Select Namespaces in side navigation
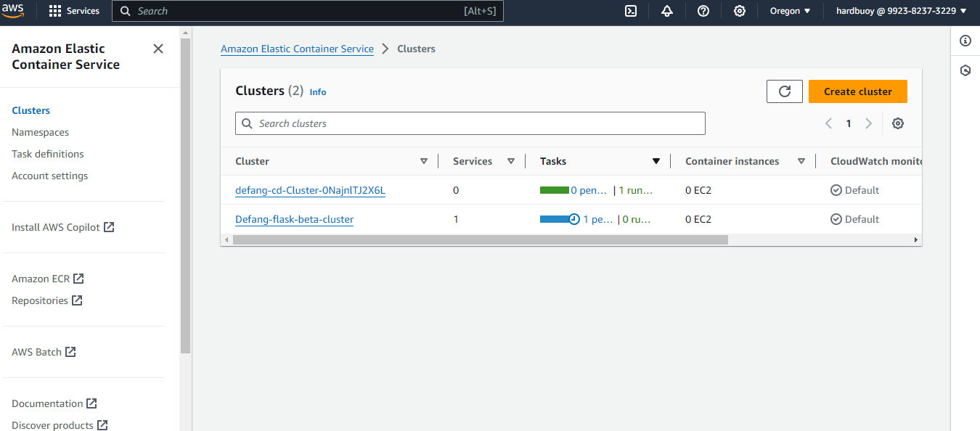This screenshot has width=980, height=431. coord(41,132)
